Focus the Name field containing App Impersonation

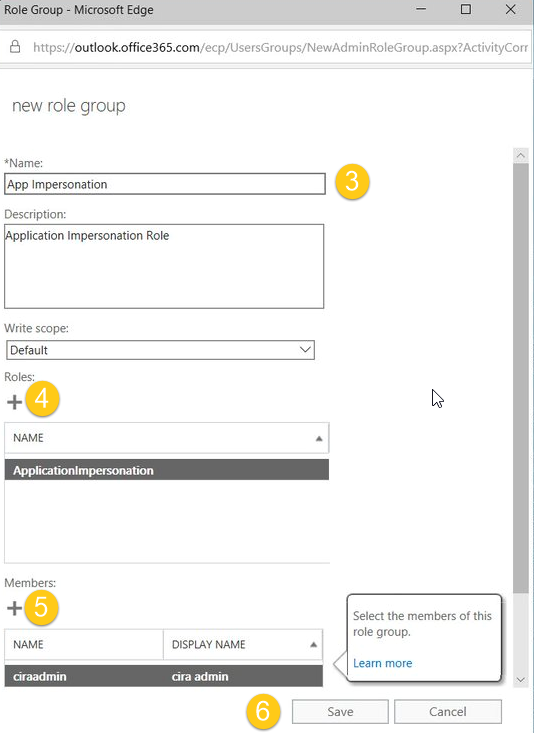pyautogui.click(x=165, y=184)
